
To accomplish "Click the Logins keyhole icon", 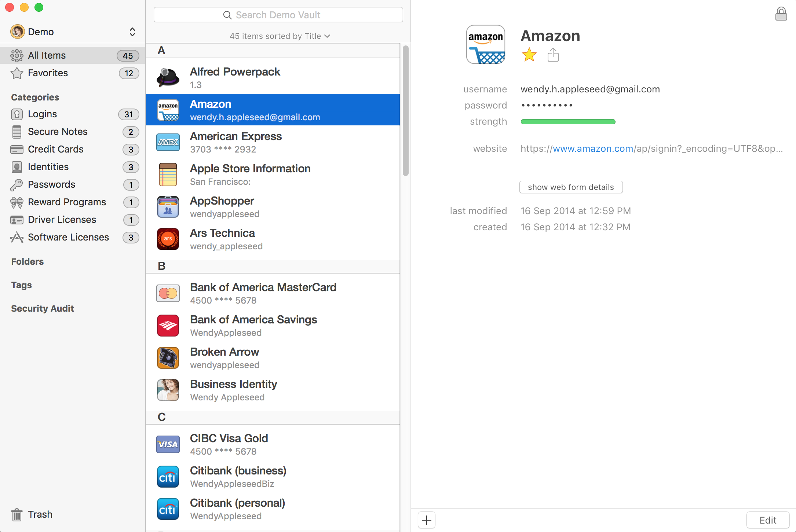I will point(17,114).
